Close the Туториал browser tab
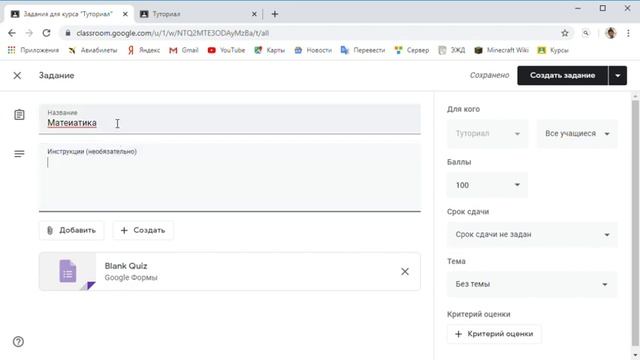Image resolution: width=640 pixels, height=360 pixels. click(254, 14)
